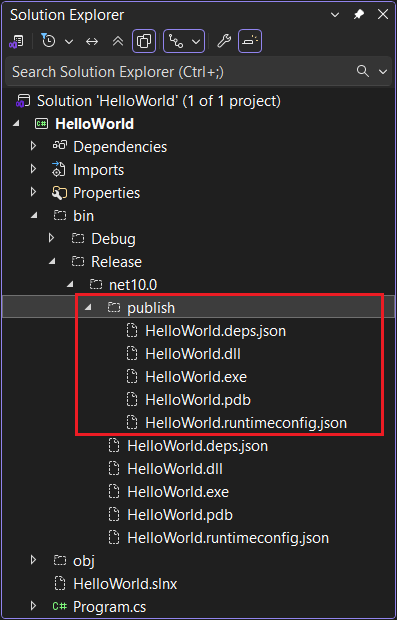Screen dimensions: 397x620
Task: Select HelloWorld.dll inside publish folder
Action: [193, 354]
